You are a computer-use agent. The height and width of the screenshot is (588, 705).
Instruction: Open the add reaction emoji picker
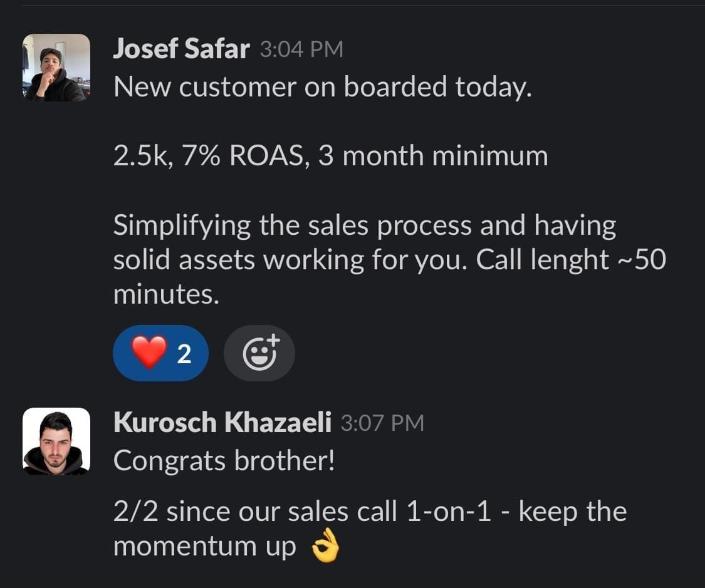click(x=259, y=354)
